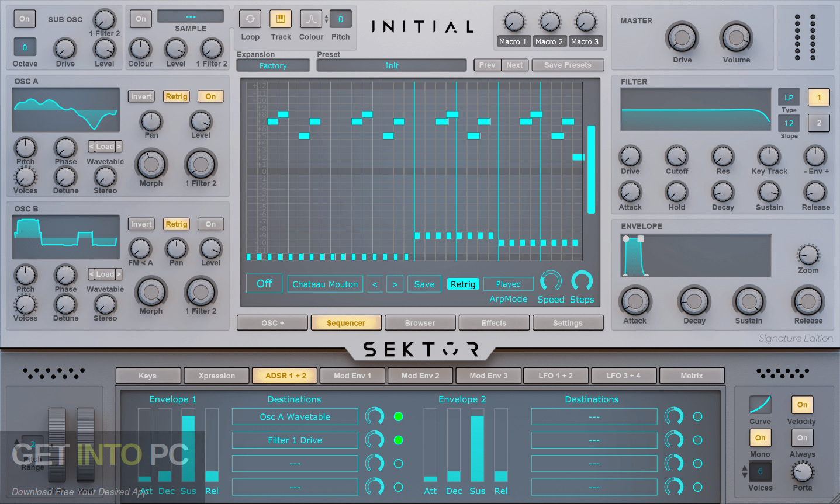Click the Sub Osc Drive knob

click(x=65, y=49)
